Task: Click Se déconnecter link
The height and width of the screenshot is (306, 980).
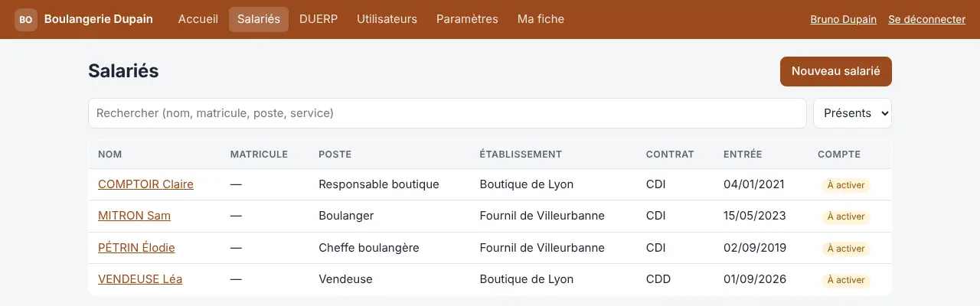Action: pos(926,20)
